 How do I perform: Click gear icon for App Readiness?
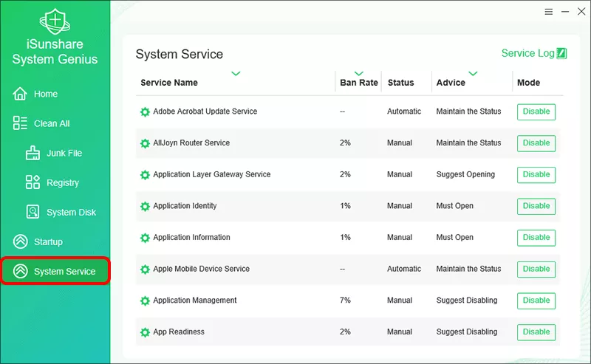tap(145, 332)
